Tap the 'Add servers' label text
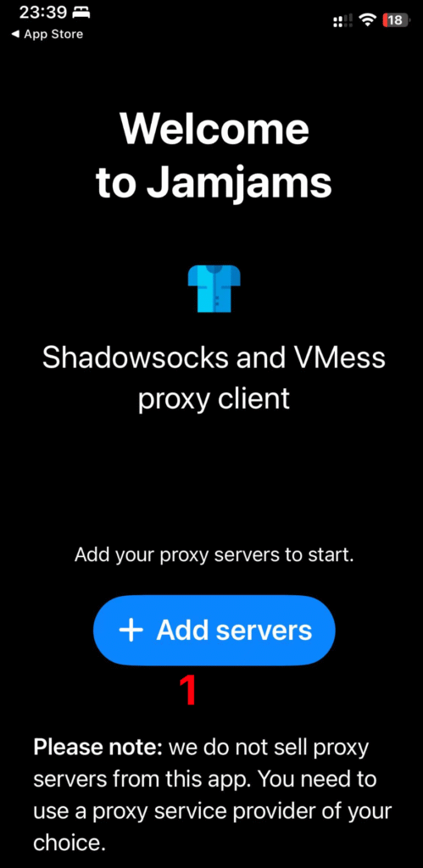The image size is (423, 868). [234, 630]
